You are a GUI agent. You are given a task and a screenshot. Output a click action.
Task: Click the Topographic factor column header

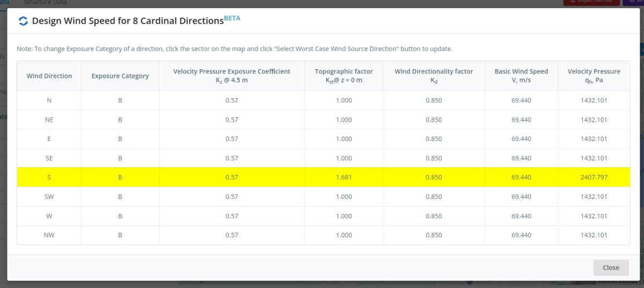pos(343,76)
